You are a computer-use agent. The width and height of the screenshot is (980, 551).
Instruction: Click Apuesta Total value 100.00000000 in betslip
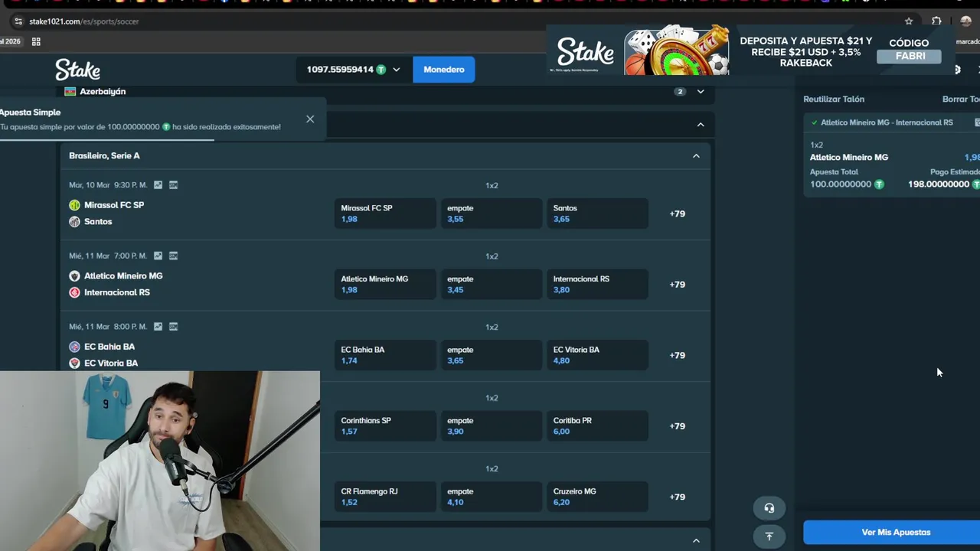tap(841, 184)
